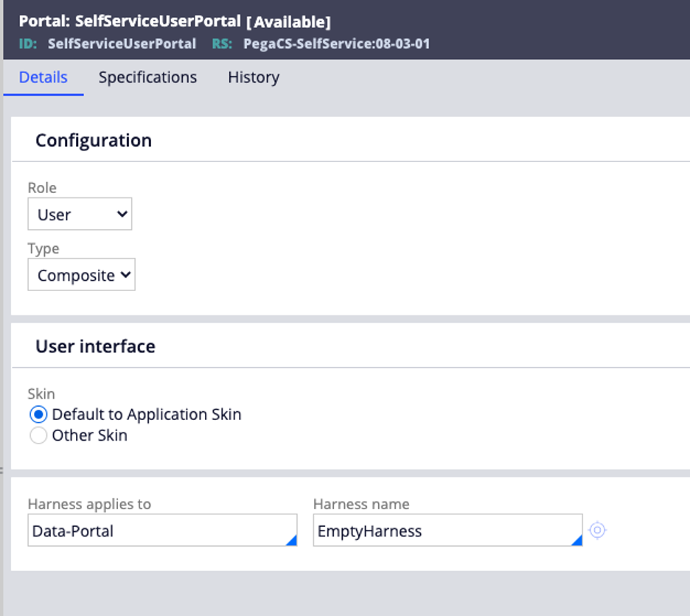
Task: Open the History tab
Action: tap(254, 77)
